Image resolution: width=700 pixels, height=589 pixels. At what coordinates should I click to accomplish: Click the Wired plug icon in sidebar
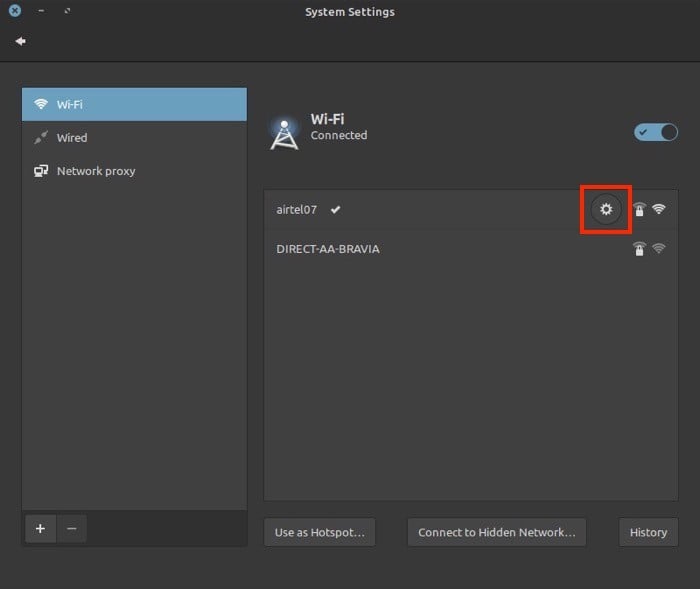[41, 138]
